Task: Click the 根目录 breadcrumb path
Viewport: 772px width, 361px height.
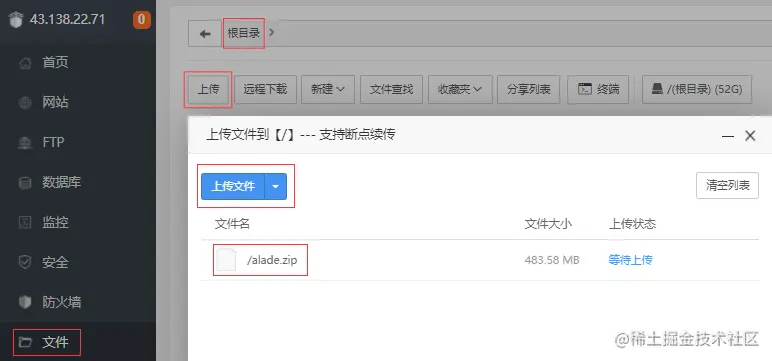Action: click(243, 33)
